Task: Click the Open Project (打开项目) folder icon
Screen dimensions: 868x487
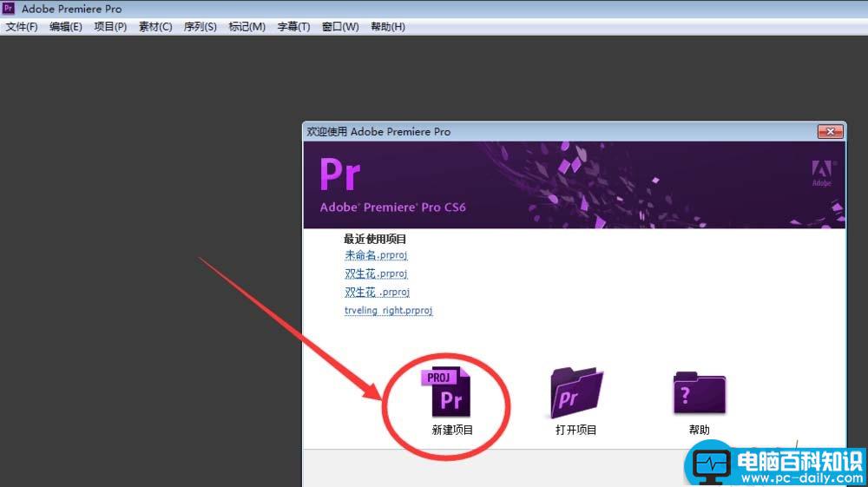Action: (x=576, y=392)
